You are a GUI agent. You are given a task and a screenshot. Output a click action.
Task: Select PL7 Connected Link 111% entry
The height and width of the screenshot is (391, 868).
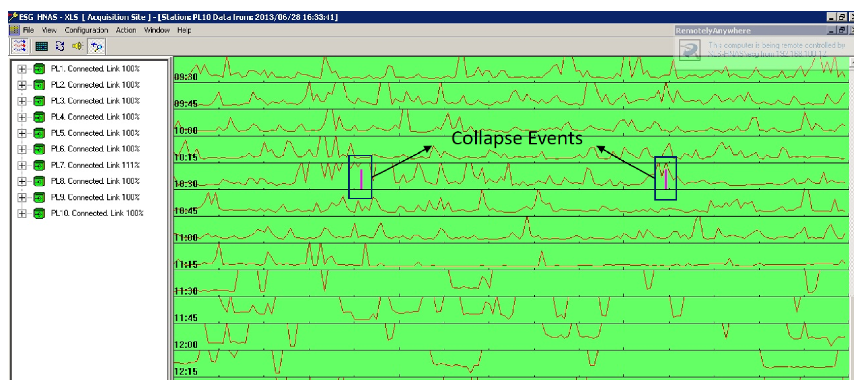[95, 165]
